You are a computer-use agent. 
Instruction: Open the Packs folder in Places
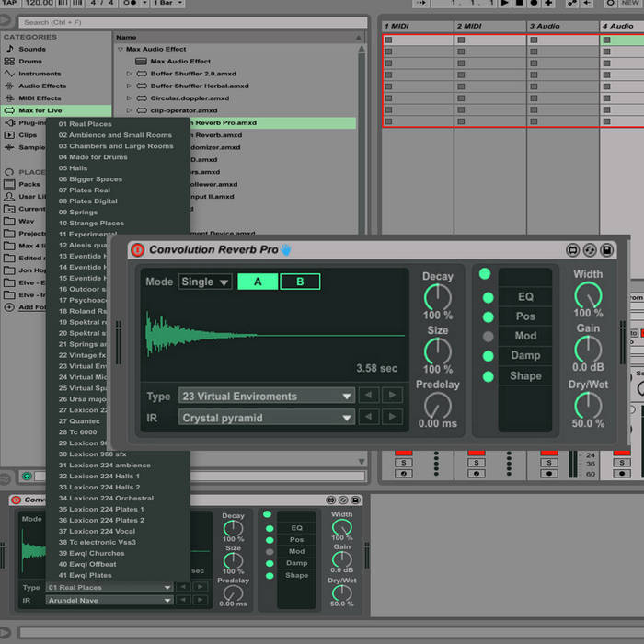click(29, 184)
